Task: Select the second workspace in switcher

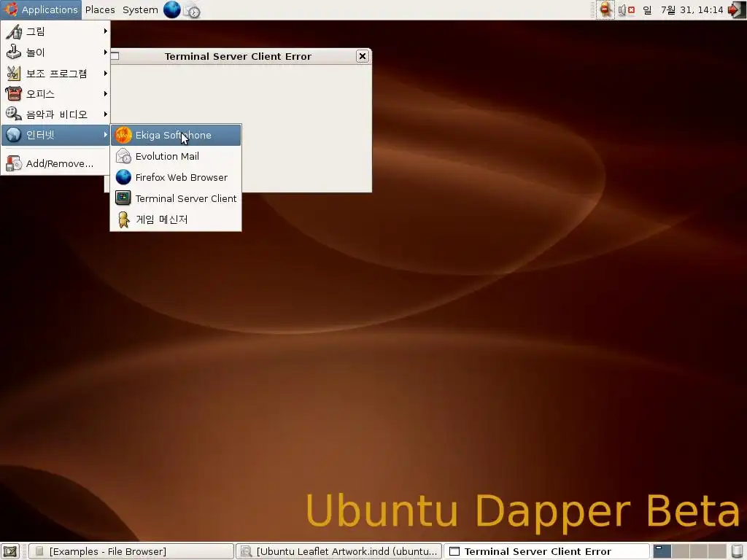Action: (681, 551)
